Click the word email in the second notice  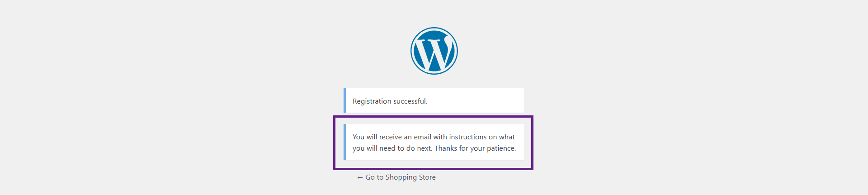tap(422, 137)
